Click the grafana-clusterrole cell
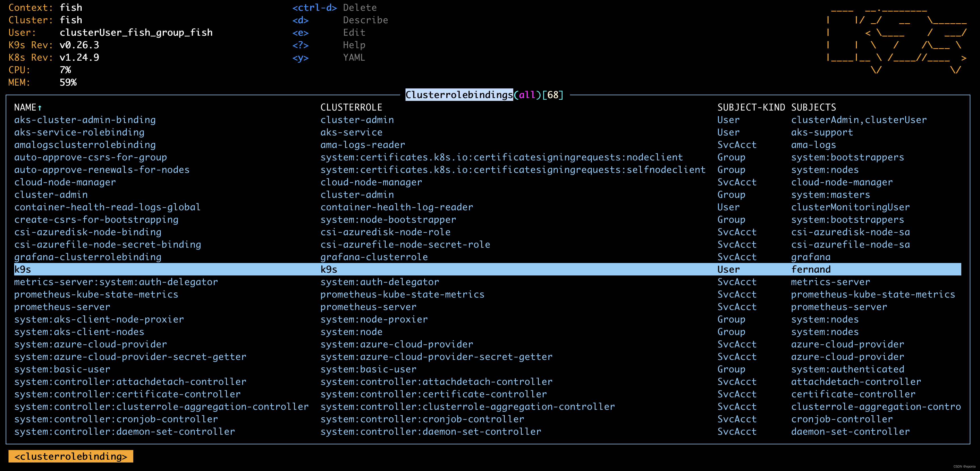The image size is (980, 471). point(374,257)
